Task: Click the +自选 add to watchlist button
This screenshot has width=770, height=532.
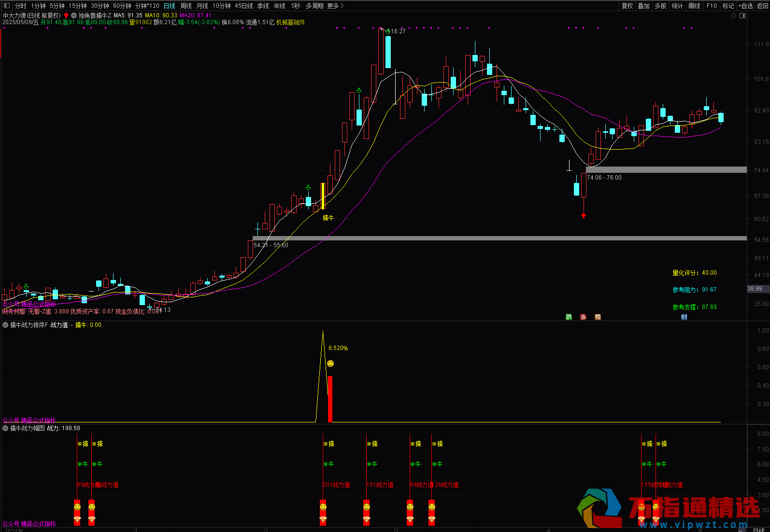Action: pos(745,6)
